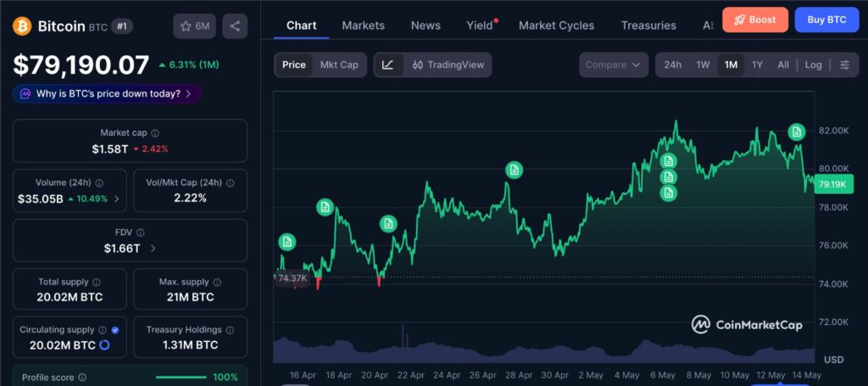This screenshot has height=386, width=868.
Task: Open the News tab
Action: [426, 25]
